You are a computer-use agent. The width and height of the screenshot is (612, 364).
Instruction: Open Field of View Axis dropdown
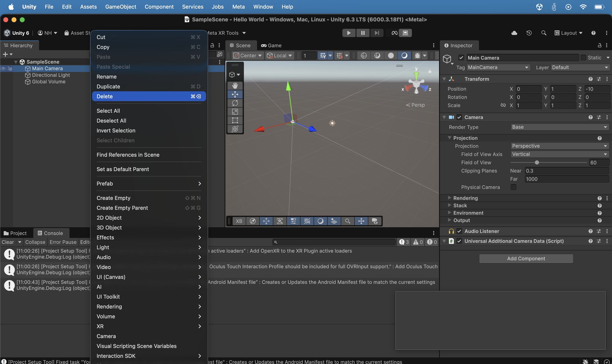[x=560, y=154]
